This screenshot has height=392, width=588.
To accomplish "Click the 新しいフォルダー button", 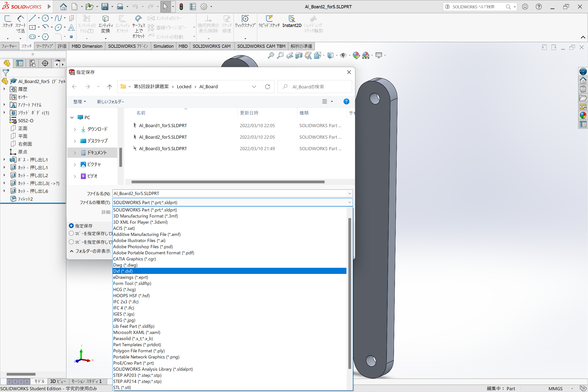I will 110,102.
